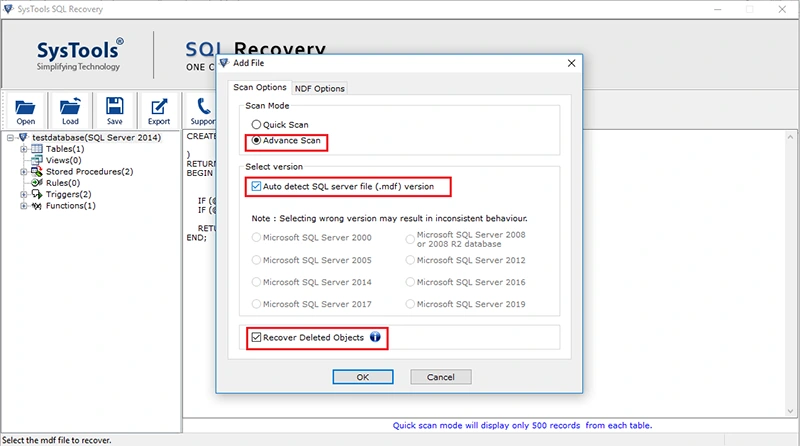Select the Rules(0) tree item label

click(x=63, y=183)
